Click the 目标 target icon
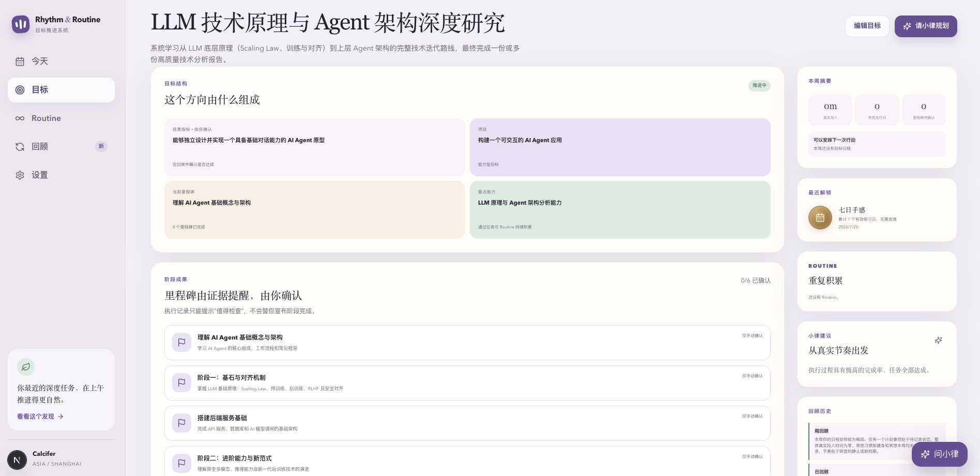Image resolution: width=980 pixels, height=476 pixels. tap(20, 90)
